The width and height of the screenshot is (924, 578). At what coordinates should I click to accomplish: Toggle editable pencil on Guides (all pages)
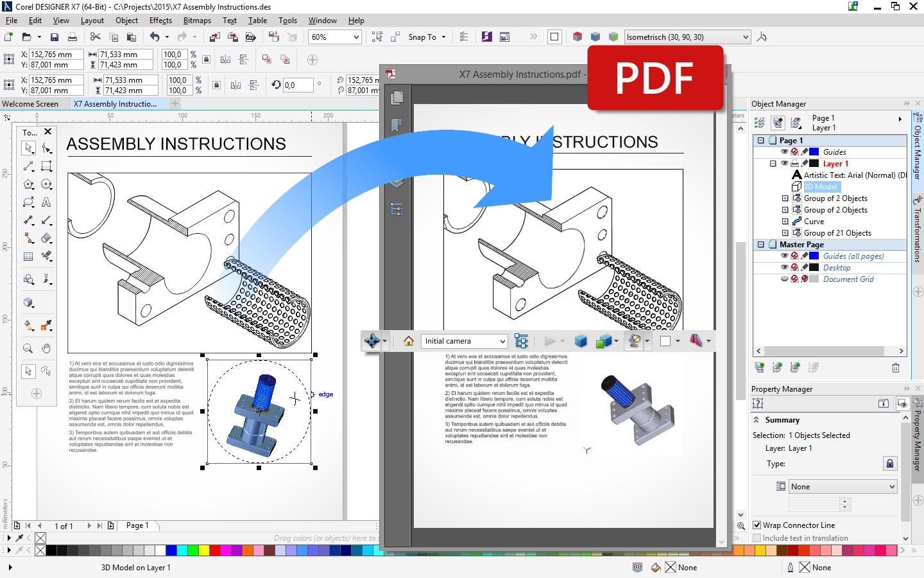[x=805, y=256]
